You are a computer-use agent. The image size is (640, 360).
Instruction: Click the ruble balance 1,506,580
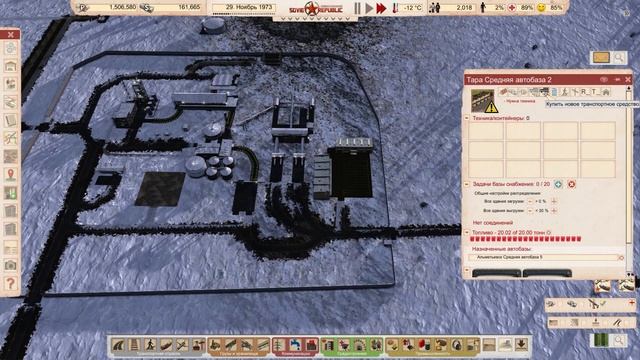(122, 7)
